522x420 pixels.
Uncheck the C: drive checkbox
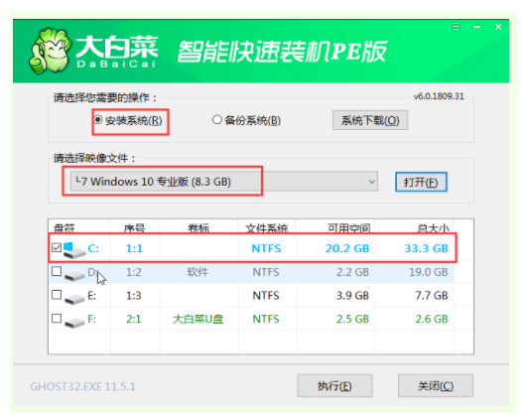[57, 247]
